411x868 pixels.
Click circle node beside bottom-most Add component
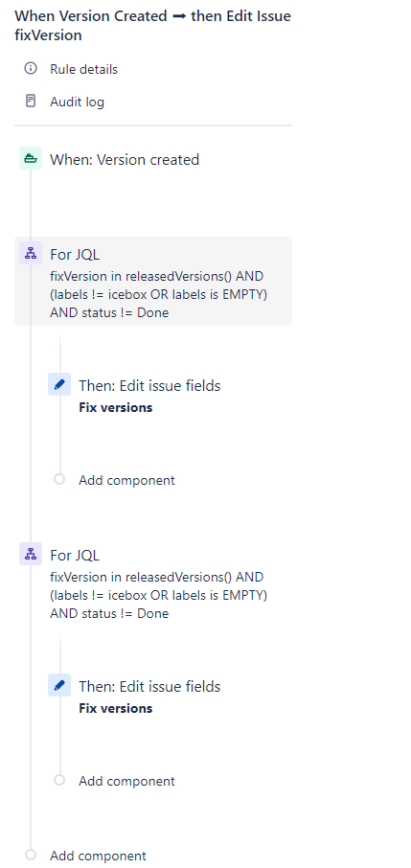[31, 855]
